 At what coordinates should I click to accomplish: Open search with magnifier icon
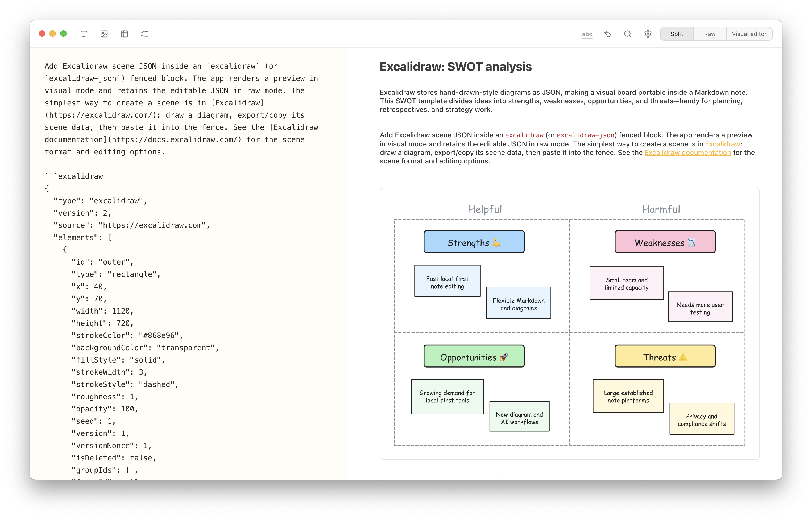coord(628,34)
